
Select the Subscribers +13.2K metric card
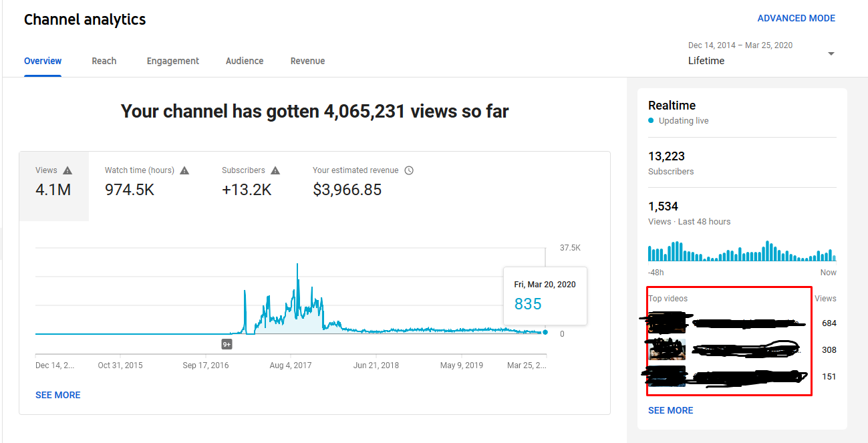click(x=251, y=186)
